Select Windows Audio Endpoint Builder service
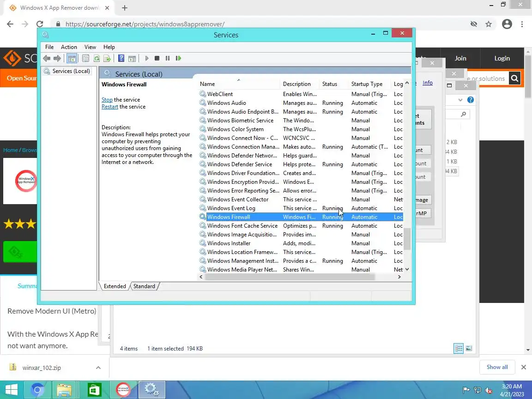This screenshot has height=399, width=532. tap(301, 112)
